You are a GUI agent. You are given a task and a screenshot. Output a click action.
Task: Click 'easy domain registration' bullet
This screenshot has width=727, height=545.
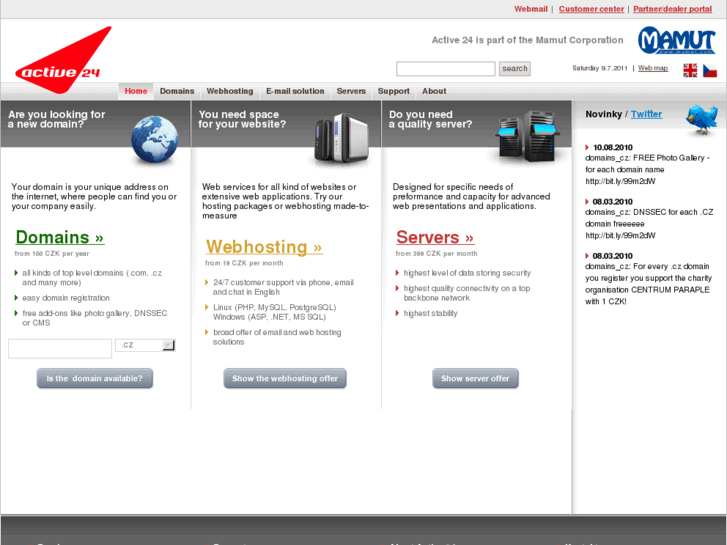click(x=66, y=298)
